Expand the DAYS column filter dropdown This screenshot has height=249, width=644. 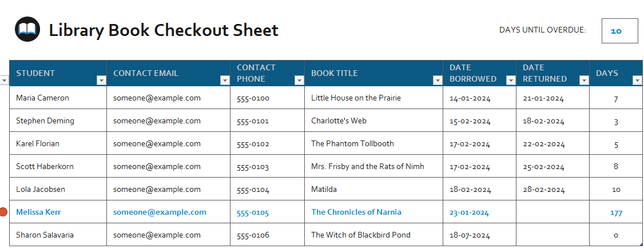(x=637, y=81)
